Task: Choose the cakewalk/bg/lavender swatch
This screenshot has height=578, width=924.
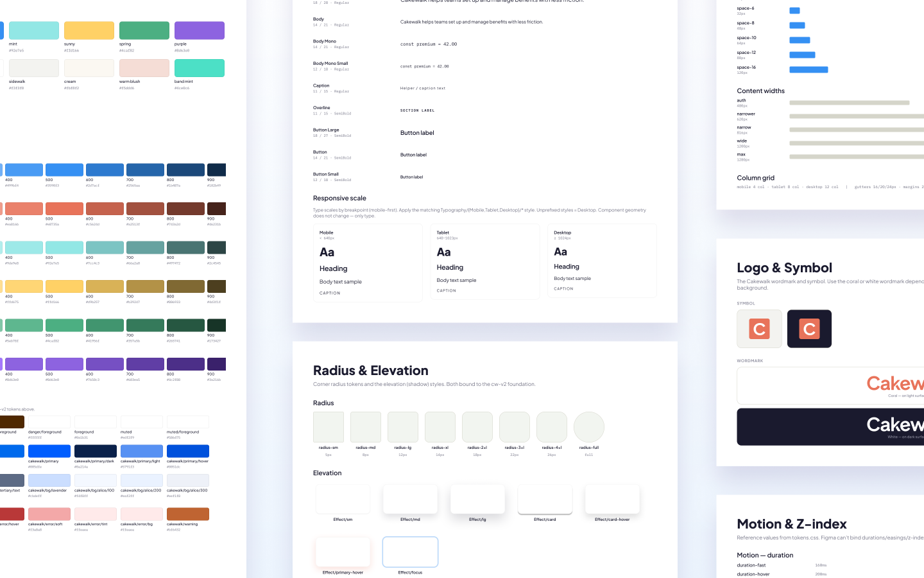Action: pyautogui.click(x=49, y=480)
